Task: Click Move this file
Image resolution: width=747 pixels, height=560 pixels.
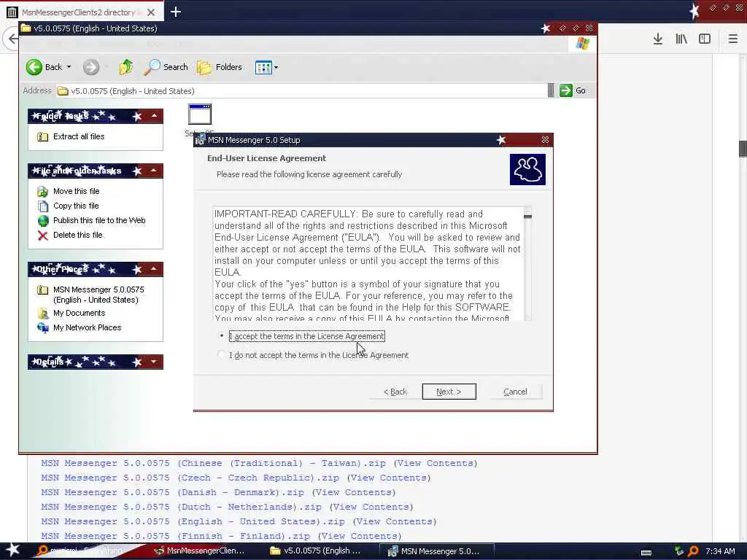Action: [x=76, y=191]
